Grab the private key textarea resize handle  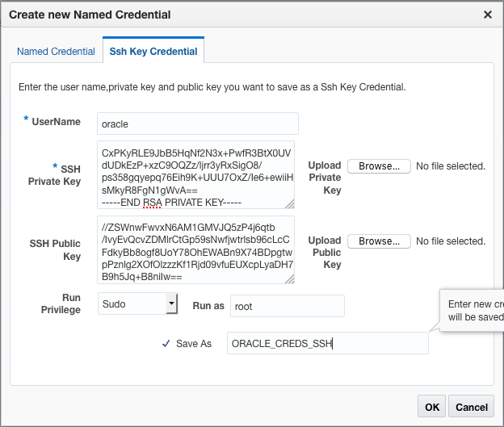[290, 205]
